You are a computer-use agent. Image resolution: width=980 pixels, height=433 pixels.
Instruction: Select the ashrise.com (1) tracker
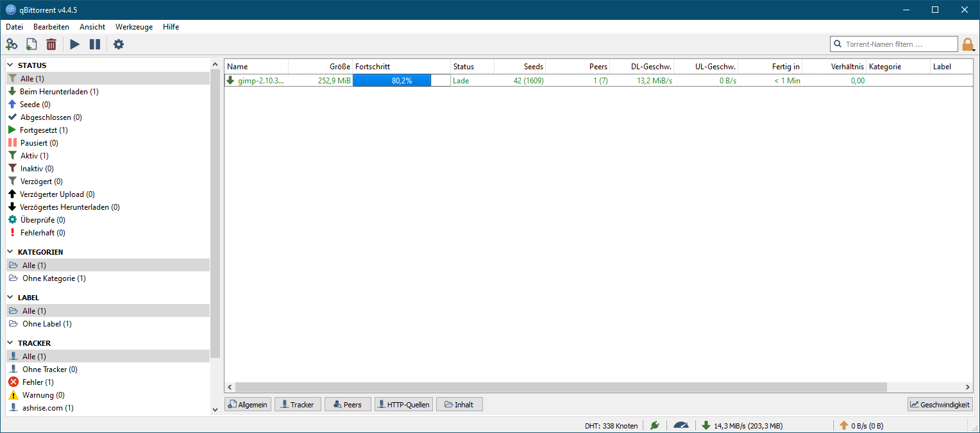pyautogui.click(x=108, y=408)
